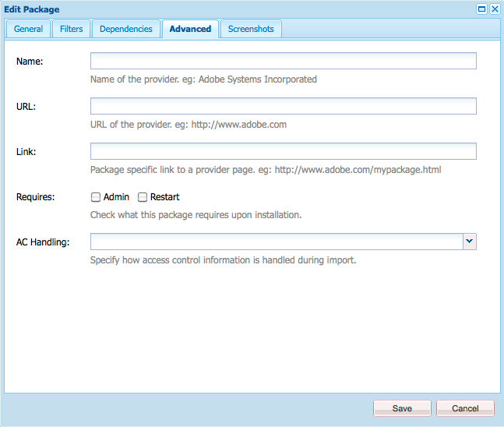Expand the AC Handling dropdown arrow
504x427 pixels.
(470, 242)
